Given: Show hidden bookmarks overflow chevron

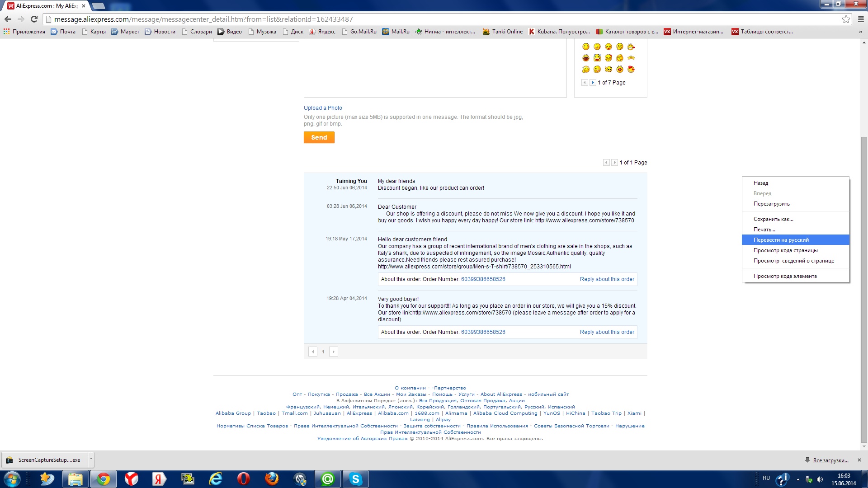Looking at the screenshot, I should pos(860,32).
